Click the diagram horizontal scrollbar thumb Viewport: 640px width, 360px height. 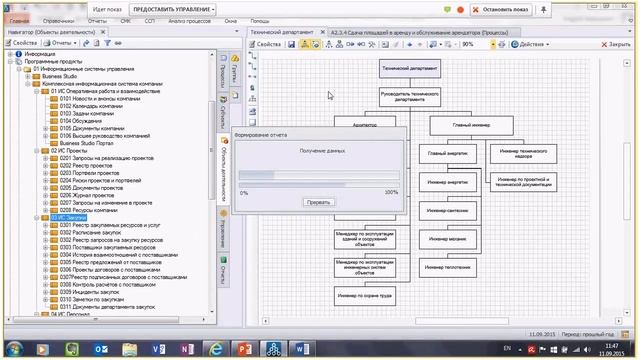pos(462,321)
